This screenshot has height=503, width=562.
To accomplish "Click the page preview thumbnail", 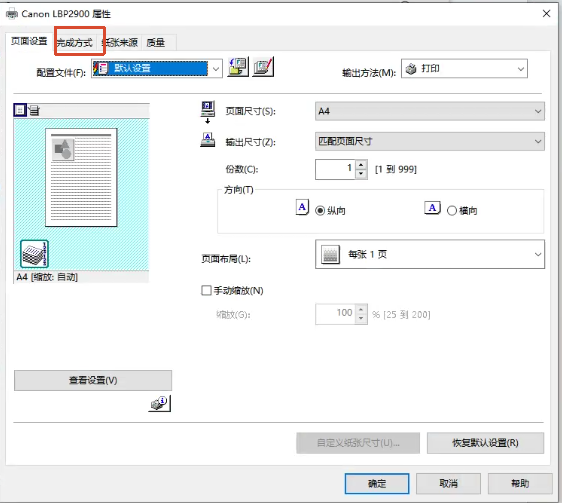I will click(x=81, y=177).
